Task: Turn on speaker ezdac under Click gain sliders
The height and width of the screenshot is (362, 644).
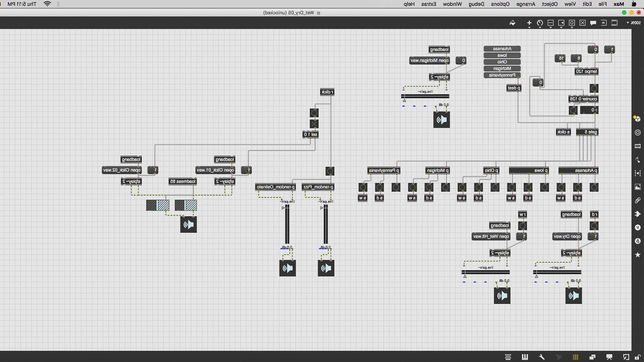Action: (x=188, y=224)
